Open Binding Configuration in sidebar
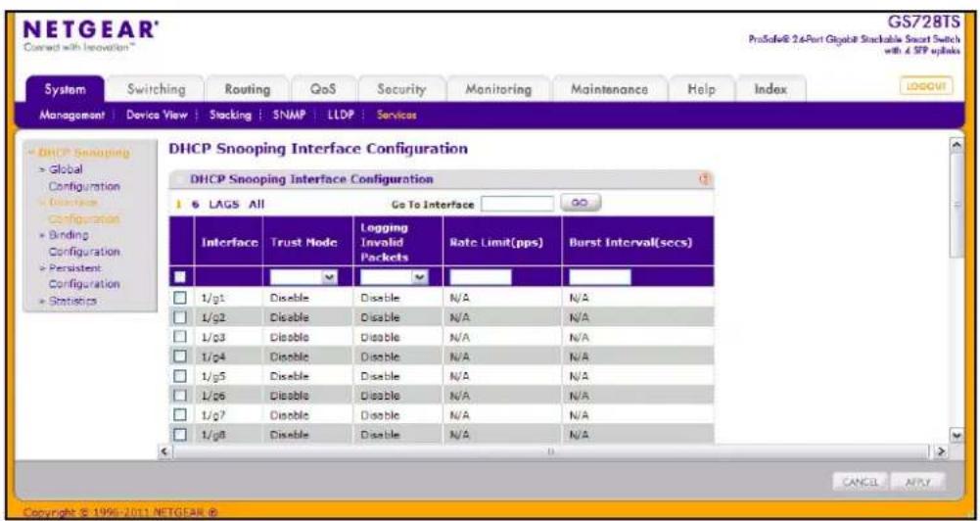 pyautogui.click(x=84, y=243)
